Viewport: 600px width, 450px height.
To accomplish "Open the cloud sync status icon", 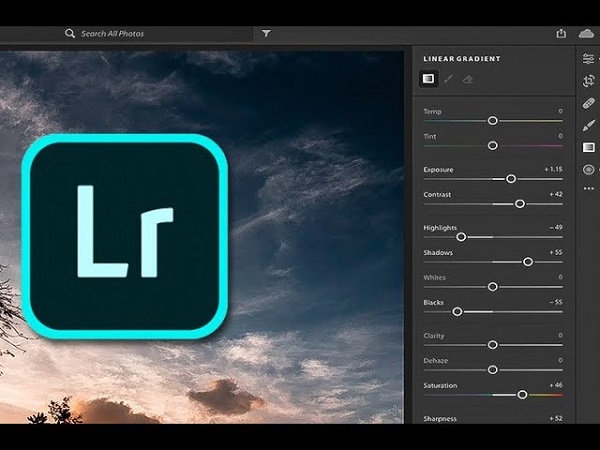I will pos(586,33).
